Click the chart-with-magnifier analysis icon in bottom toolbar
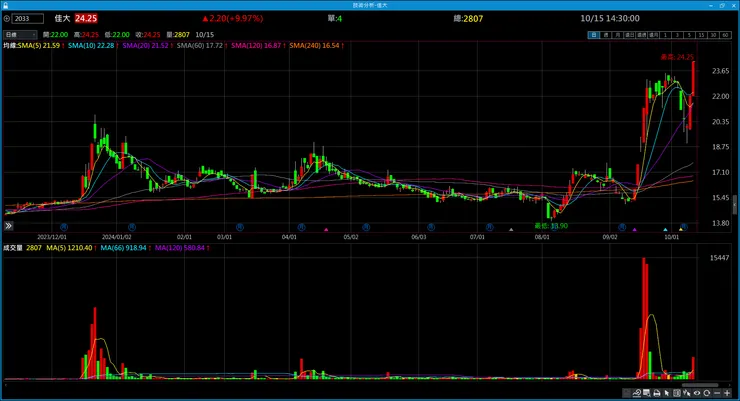 (637, 393)
